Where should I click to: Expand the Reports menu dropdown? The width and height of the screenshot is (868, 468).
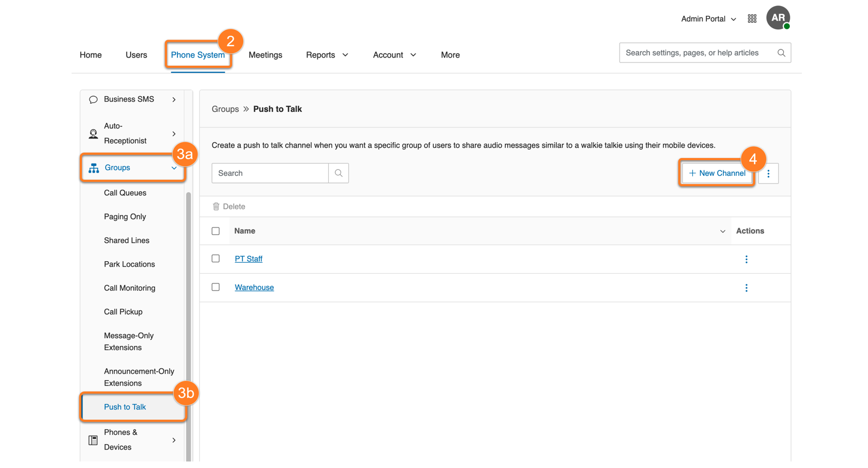(x=327, y=55)
